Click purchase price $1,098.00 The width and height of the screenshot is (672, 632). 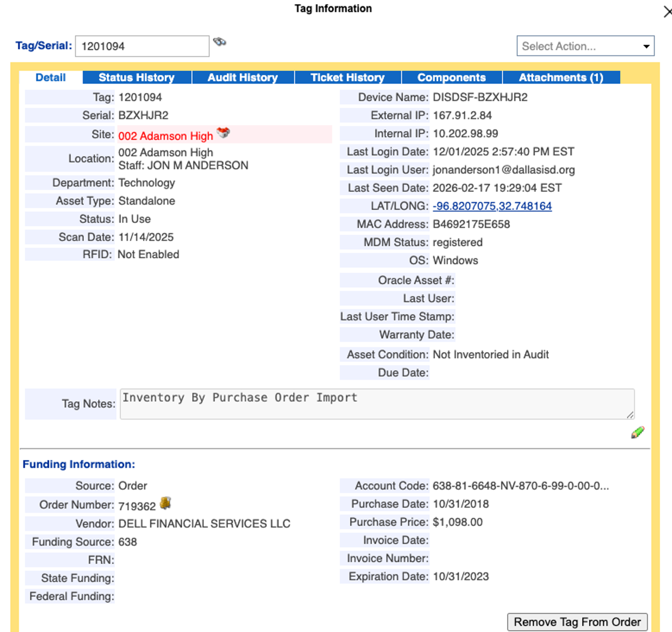coord(457,522)
